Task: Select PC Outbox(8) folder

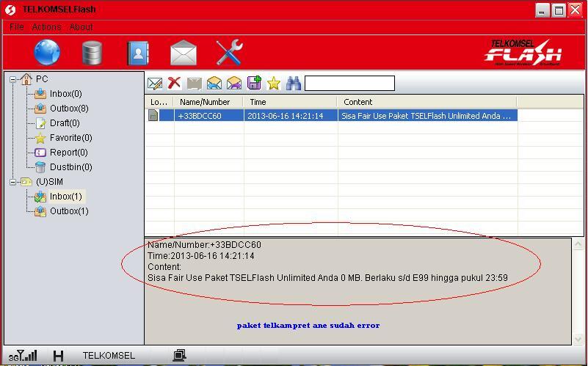Action: tap(69, 109)
